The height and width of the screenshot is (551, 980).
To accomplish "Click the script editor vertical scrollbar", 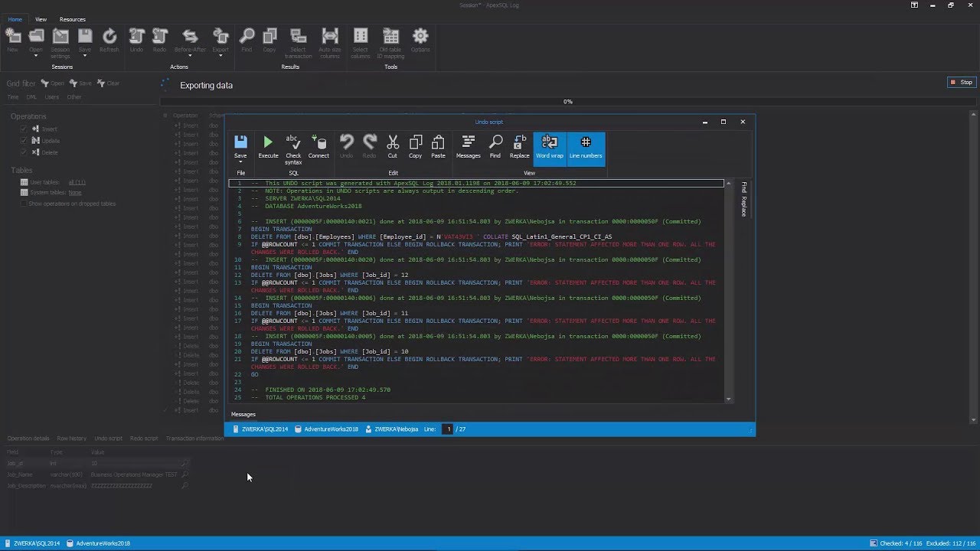I will 728,291.
